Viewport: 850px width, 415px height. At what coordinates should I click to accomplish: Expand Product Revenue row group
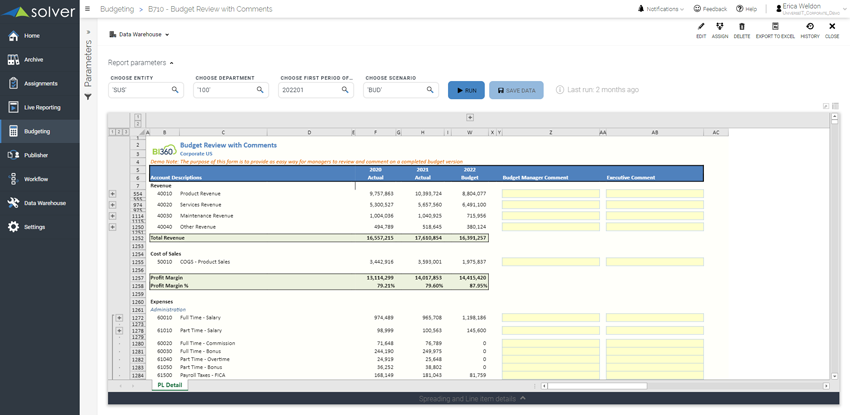pos(112,193)
